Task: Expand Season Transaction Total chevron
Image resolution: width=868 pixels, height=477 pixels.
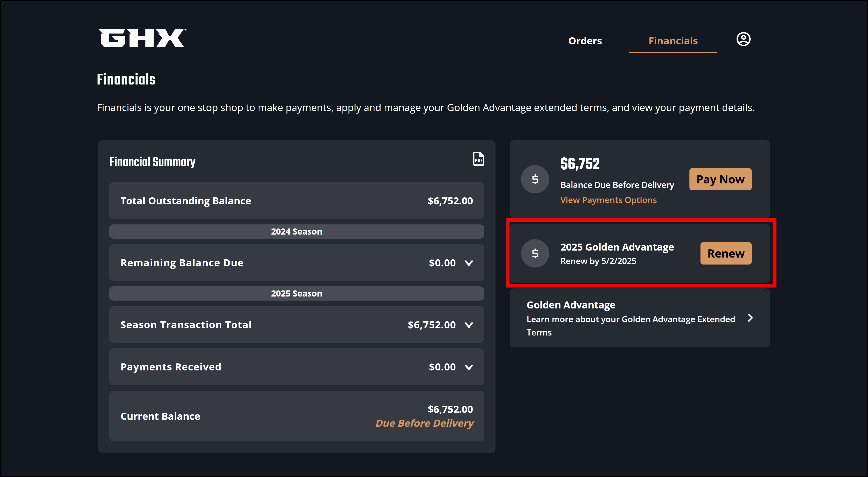Action: pos(469,325)
